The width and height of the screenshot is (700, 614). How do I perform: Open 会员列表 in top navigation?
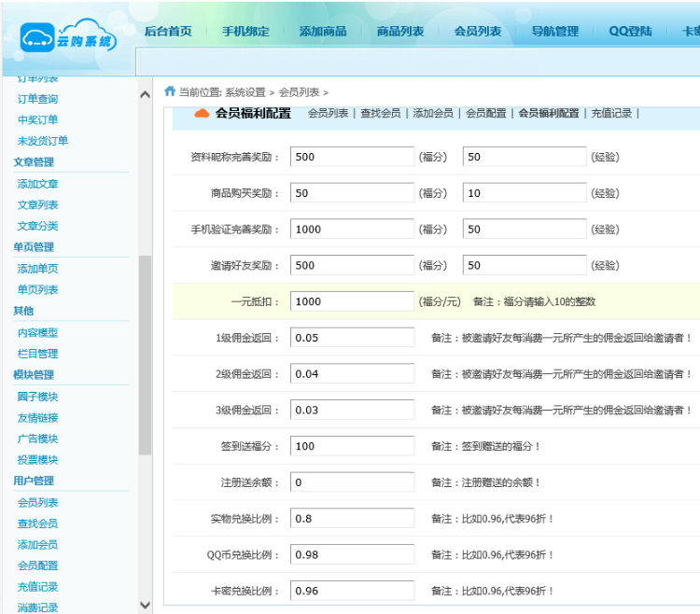(x=478, y=31)
